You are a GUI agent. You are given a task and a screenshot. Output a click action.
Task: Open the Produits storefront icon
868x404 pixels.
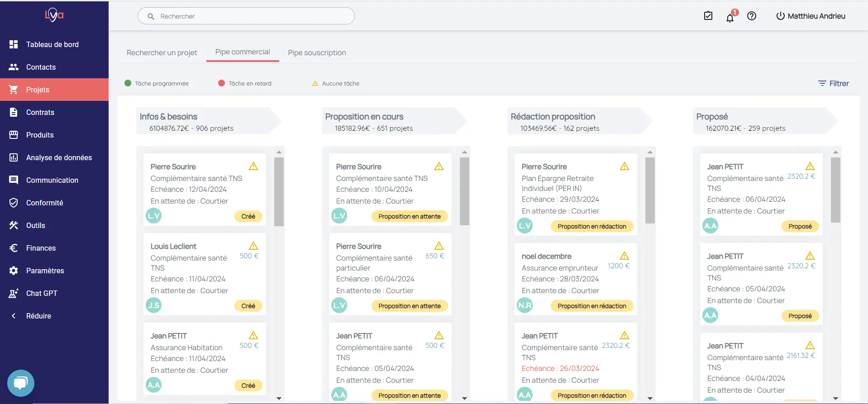click(14, 135)
